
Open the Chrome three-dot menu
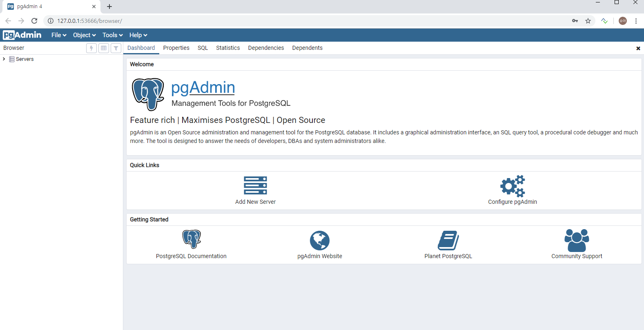coord(636,21)
